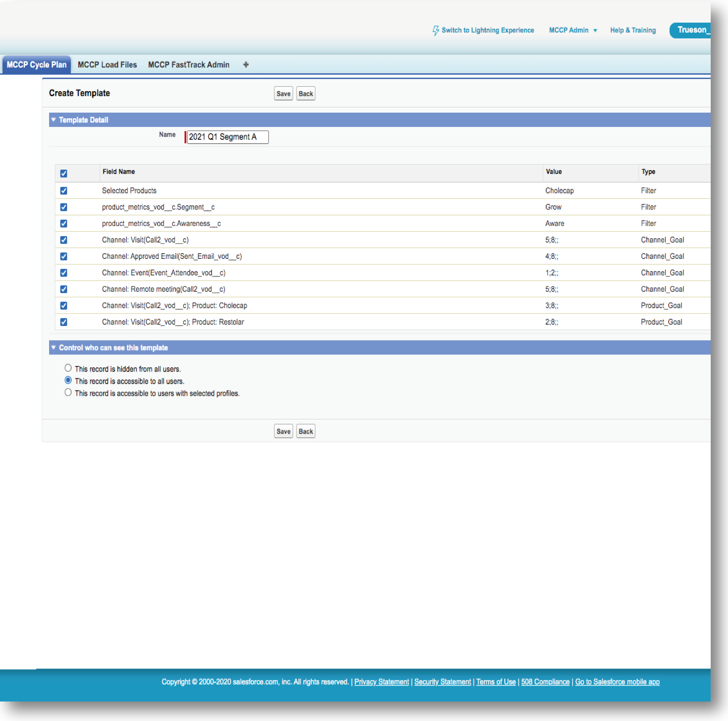Uncheck the Approved Email channel checkbox
This screenshot has width=728, height=721.
tap(64, 256)
